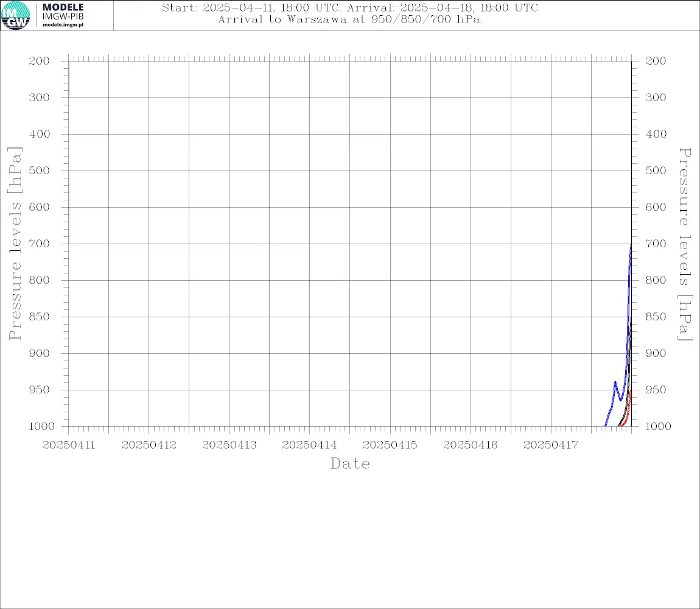Click the right axis 1000 label
The image size is (700, 609).
tap(658, 426)
